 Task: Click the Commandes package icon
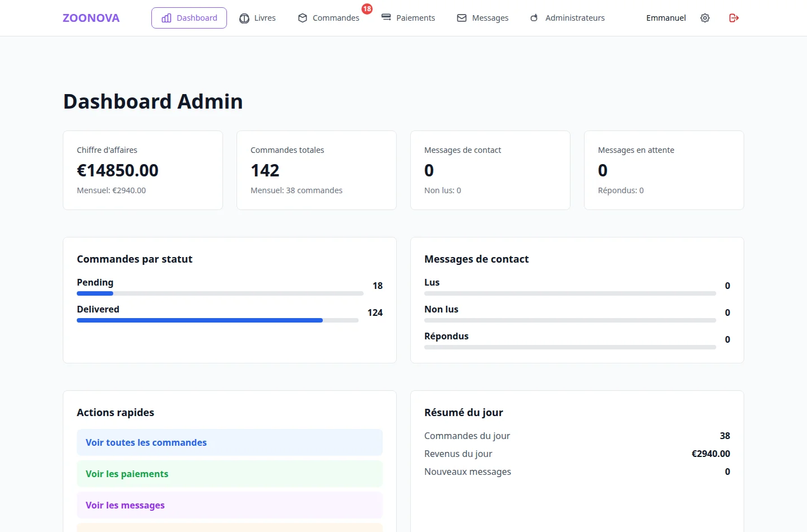[303, 18]
